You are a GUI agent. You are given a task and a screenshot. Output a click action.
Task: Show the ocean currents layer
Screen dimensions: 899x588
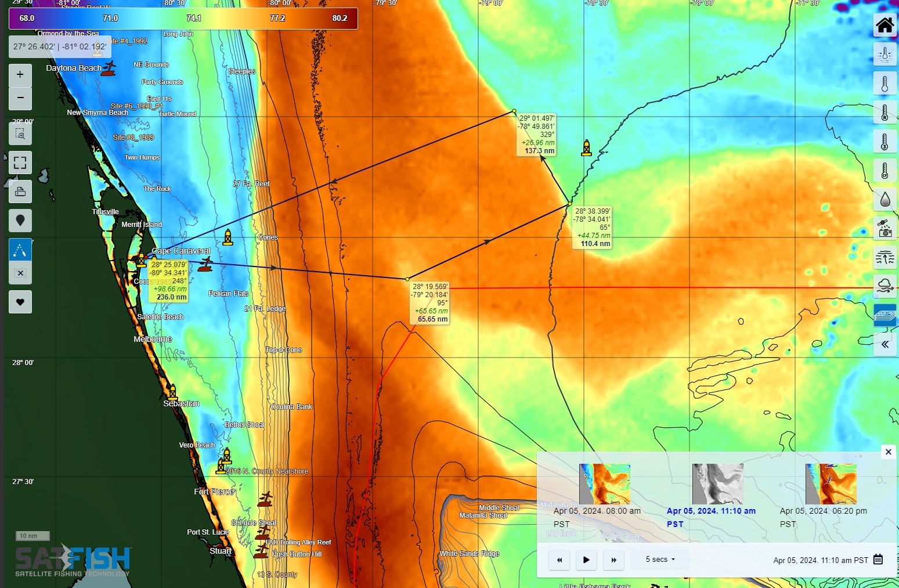[x=884, y=257]
